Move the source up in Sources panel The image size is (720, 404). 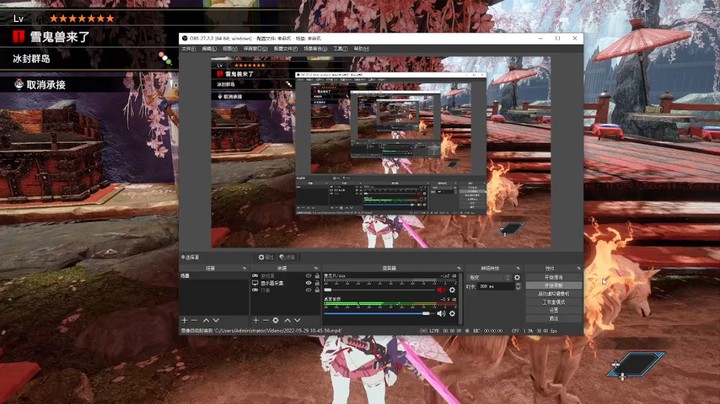(287, 320)
